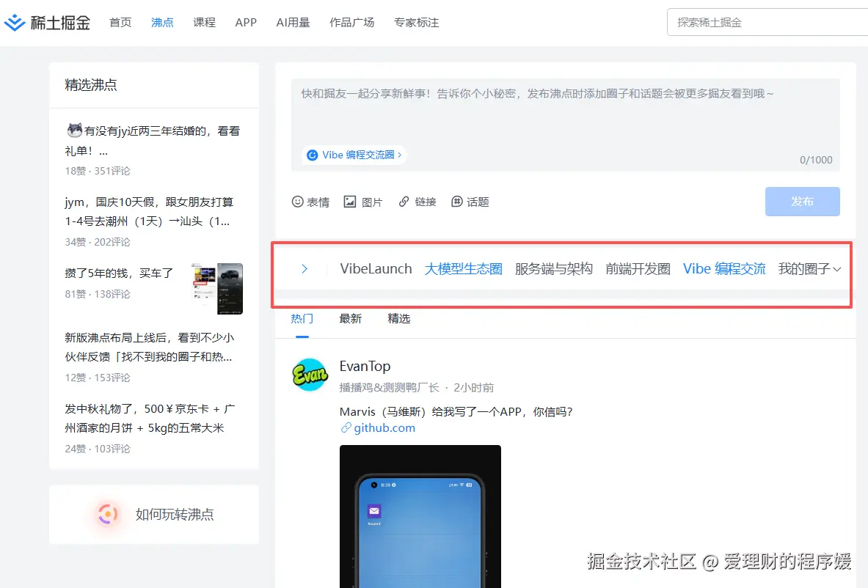This screenshot has height=588, width=868.
Task: Click EvanTop's avatar
Action: click(310, 375)
